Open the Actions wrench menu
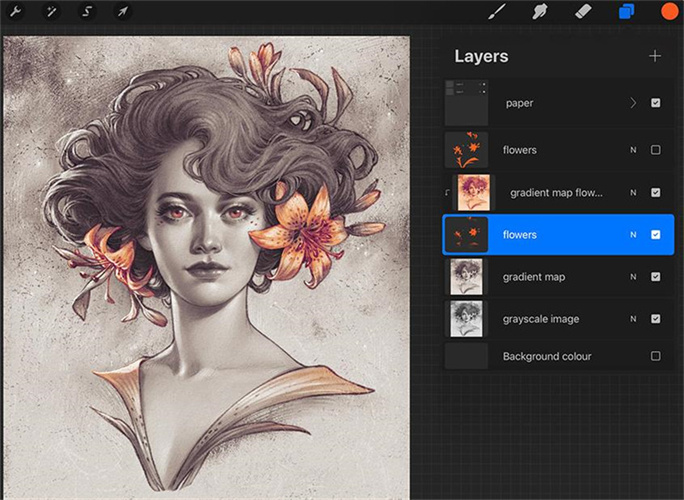The width and height of the screenshot is (684, 500). click(15, 11)
